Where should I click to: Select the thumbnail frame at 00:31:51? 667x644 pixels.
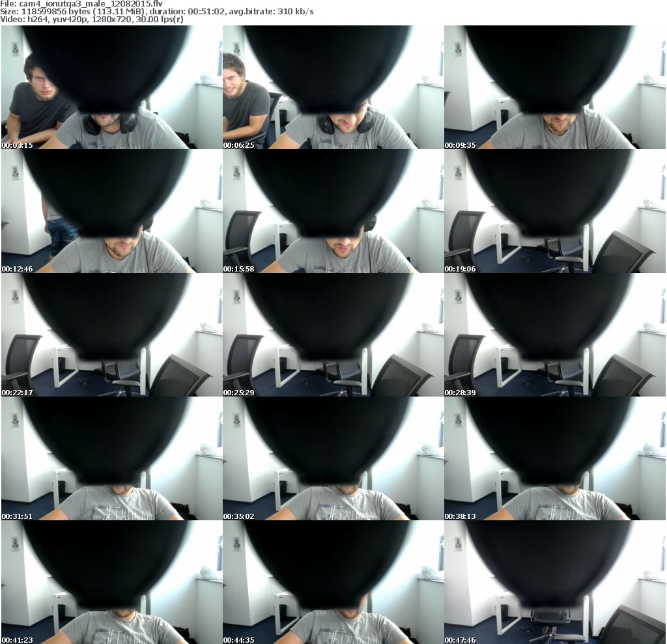pos(112,458)
